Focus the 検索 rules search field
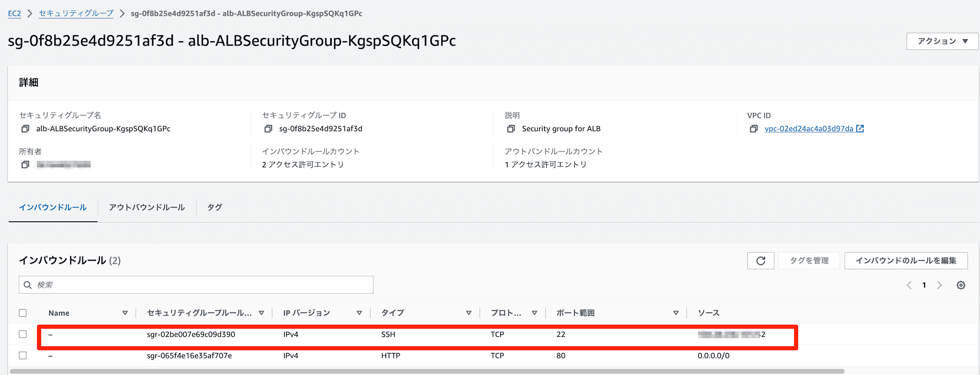 click(196, 285)
